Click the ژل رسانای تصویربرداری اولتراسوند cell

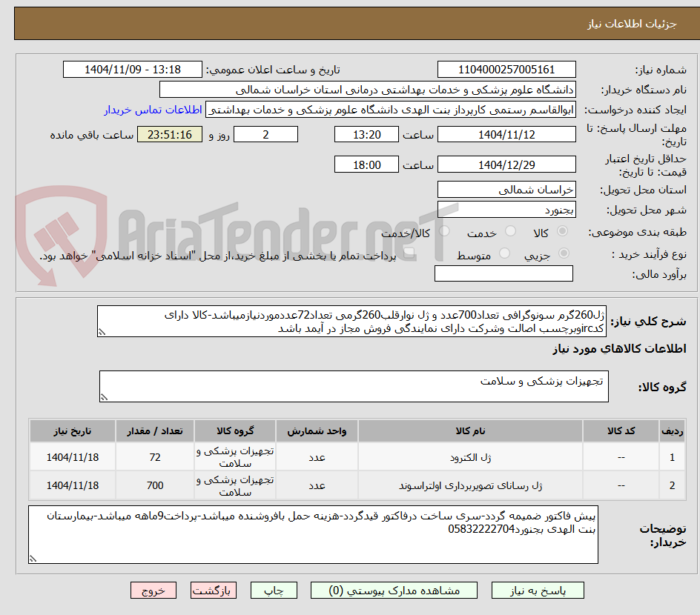tap(470, 485)
